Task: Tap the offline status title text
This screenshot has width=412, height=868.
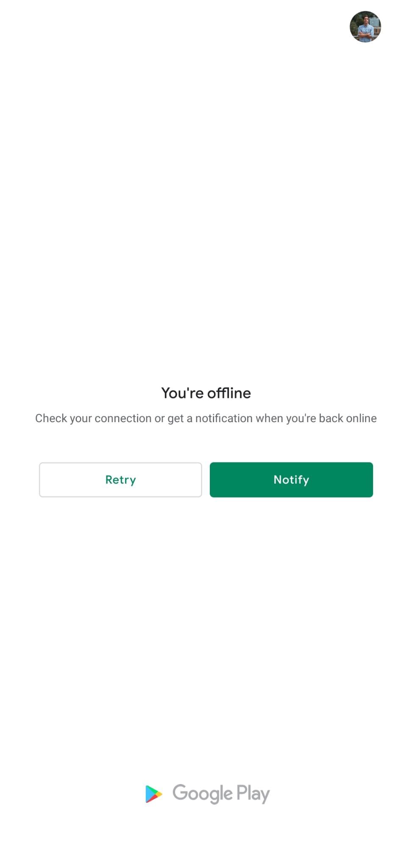Action: point(206,393)
